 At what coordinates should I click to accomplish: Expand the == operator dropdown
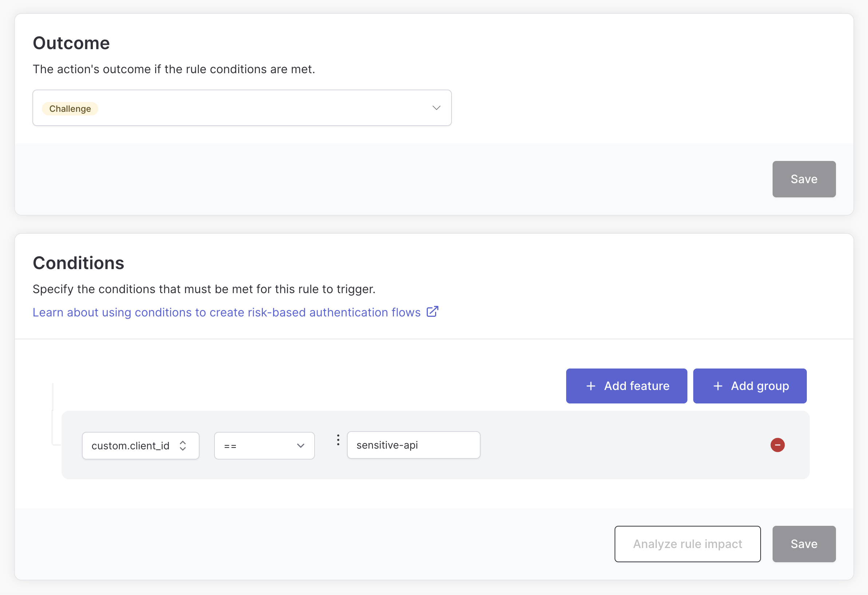click(264, 446)
